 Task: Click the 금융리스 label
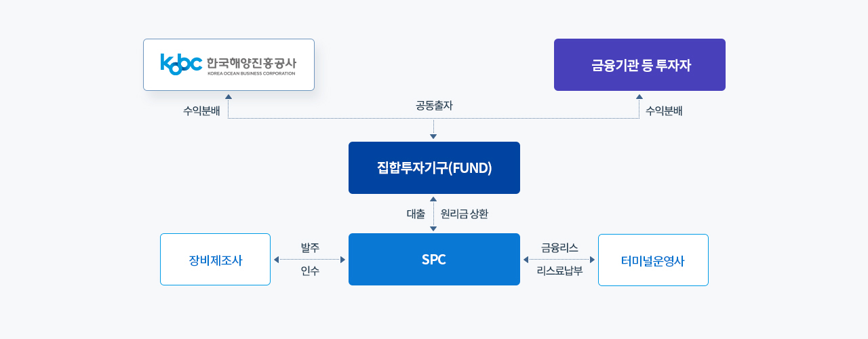pyautogui.click(x=559, y=247)
